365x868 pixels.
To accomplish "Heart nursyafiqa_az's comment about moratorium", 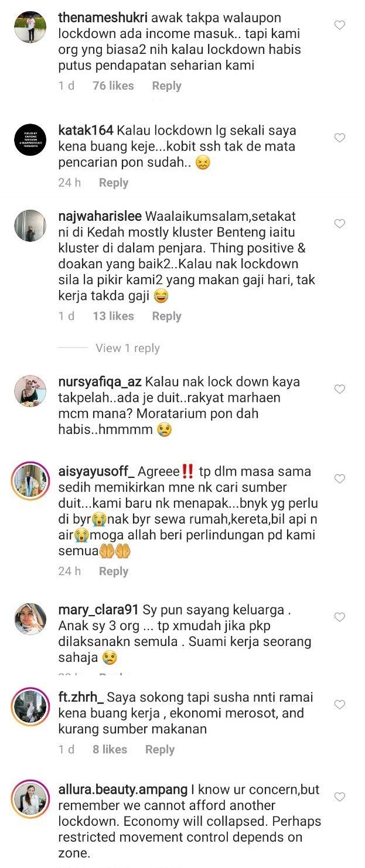I will click(339, 389).
